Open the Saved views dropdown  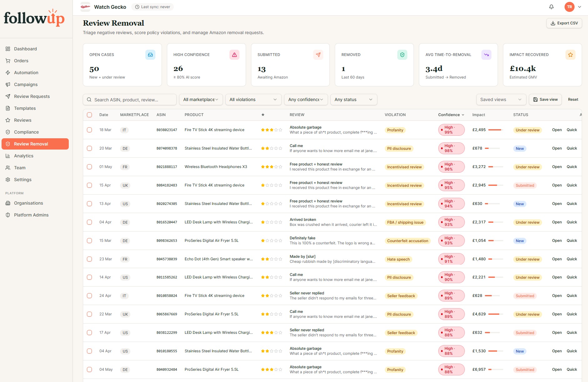coord(501,99)
